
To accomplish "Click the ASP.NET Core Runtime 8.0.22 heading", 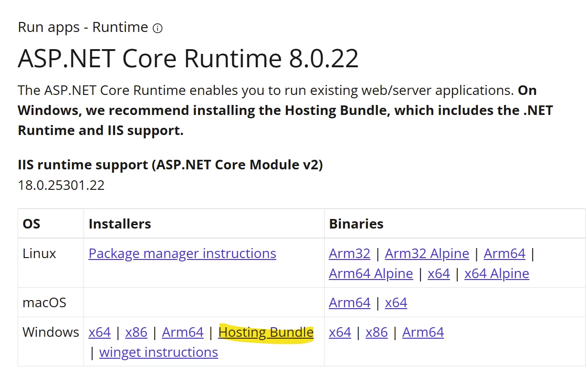I will (x=188, y=58).
